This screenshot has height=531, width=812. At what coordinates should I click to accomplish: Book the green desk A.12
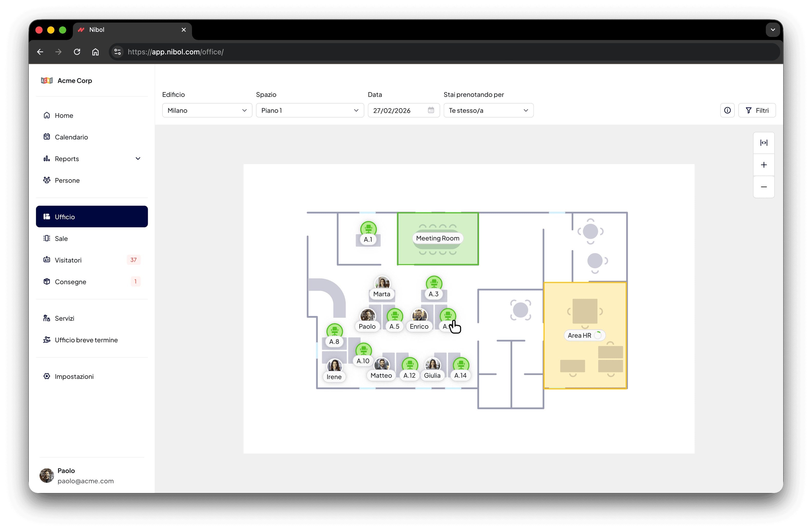[410, 365]
